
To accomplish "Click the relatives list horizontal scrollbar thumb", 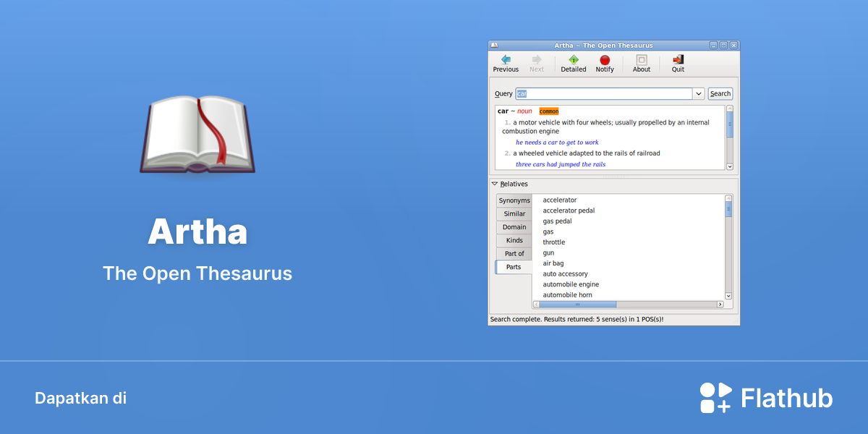I will point(578,305).
